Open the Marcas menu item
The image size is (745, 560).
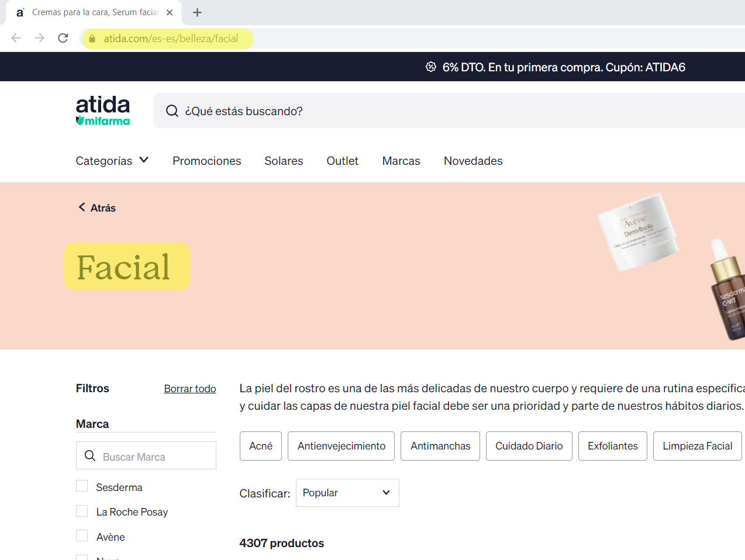tap(401, 161)
